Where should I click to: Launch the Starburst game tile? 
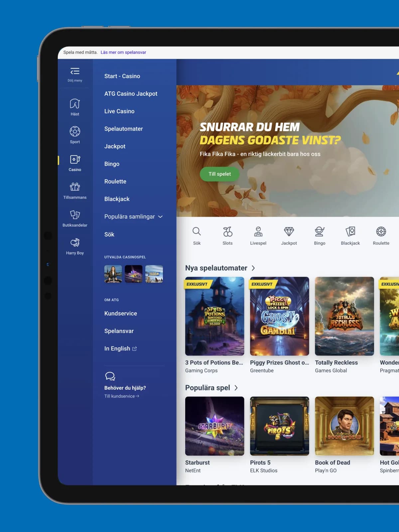tap(215, 426)
